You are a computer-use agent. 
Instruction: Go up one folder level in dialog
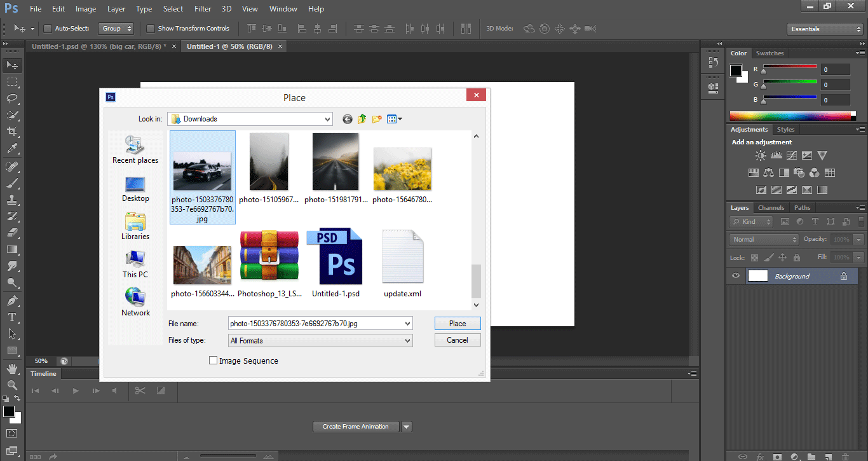coord(362,119)
